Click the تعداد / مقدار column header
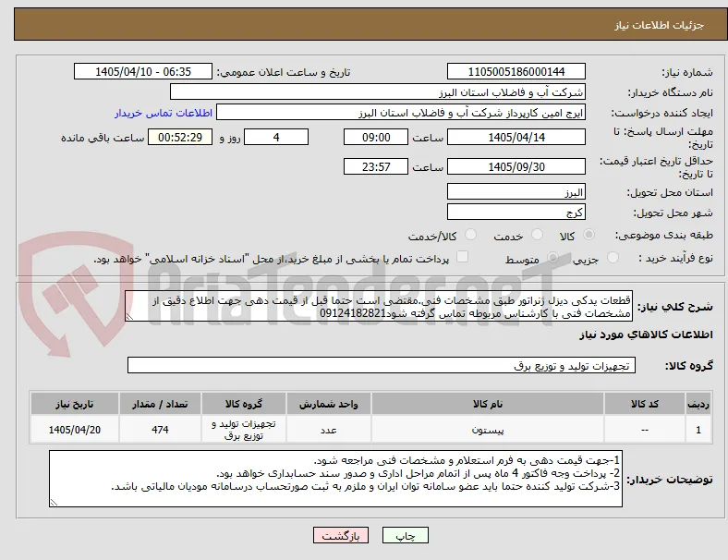728x560 pixels. pyautogui.click(x=160, y=404)
